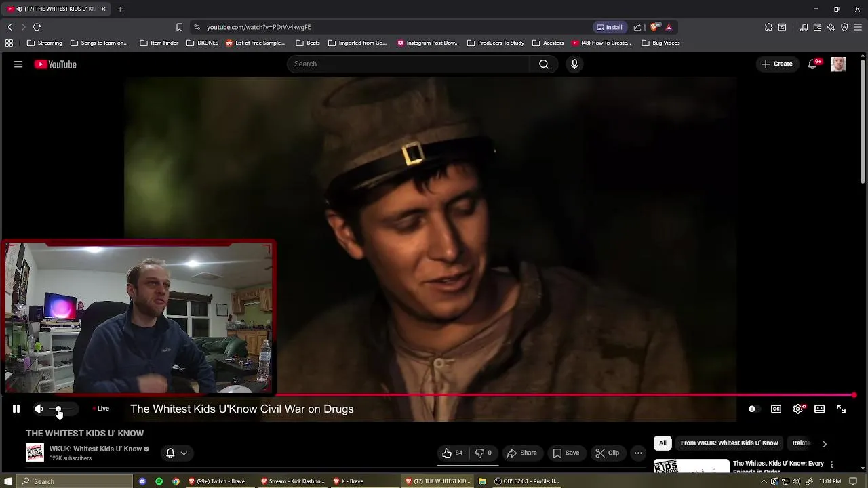
Task: Save the video to a playlist
Action: tap(566, 453)
